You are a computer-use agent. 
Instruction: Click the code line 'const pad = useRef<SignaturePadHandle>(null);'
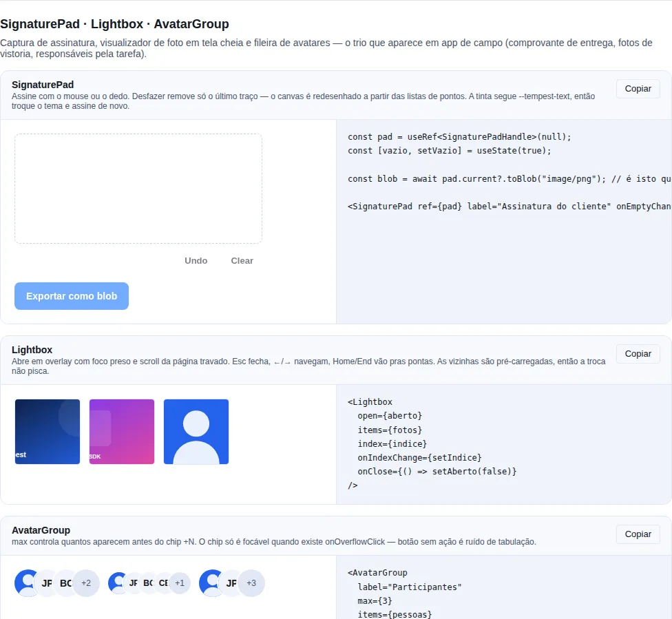click(x=459, y=137)
